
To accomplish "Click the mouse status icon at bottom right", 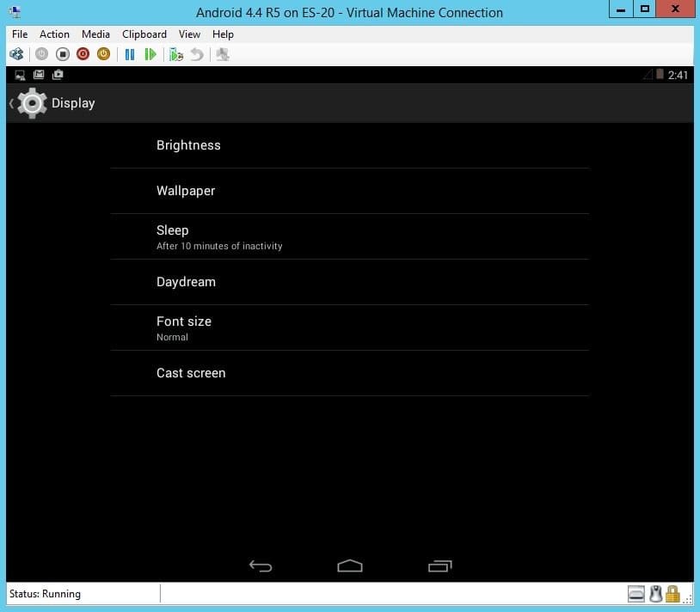I will point(655,594).
